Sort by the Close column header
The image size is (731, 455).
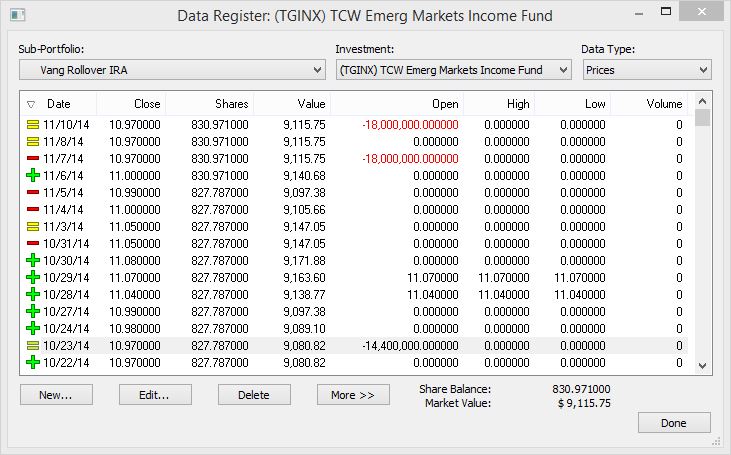click(131, 104)
